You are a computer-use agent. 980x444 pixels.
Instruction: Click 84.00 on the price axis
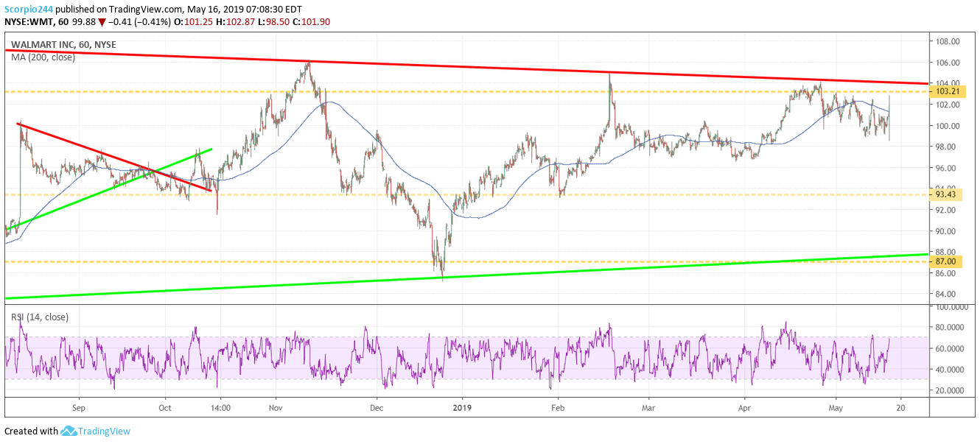(946, 295)
